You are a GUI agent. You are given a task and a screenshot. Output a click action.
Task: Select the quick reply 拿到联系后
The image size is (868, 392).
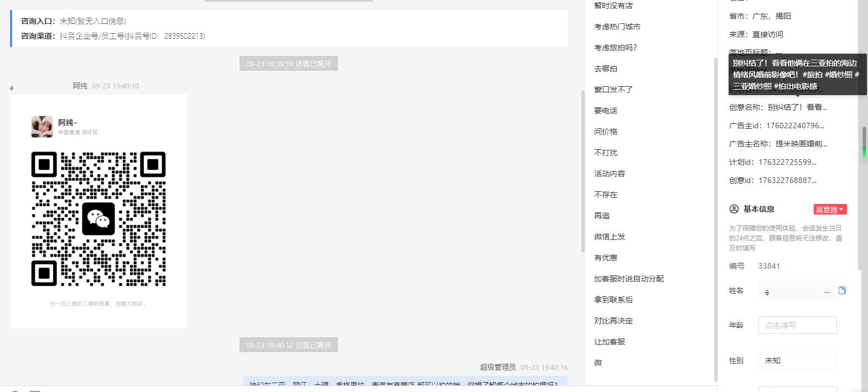tap(613, 300)
